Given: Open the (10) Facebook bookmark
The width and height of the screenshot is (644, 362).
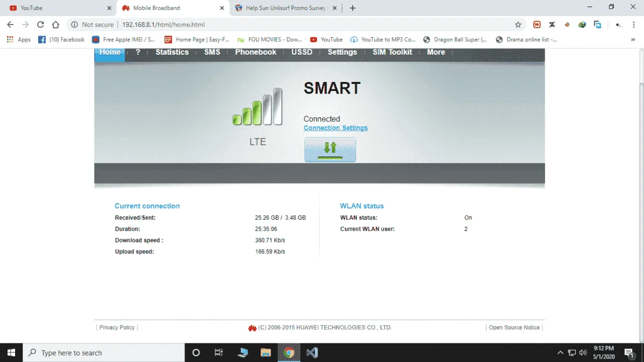Looking at the screenshot, I should coord(61,40).
